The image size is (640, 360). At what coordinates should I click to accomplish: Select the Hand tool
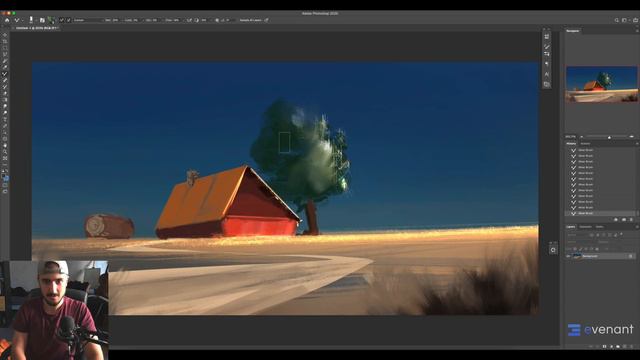coord(5,145)
